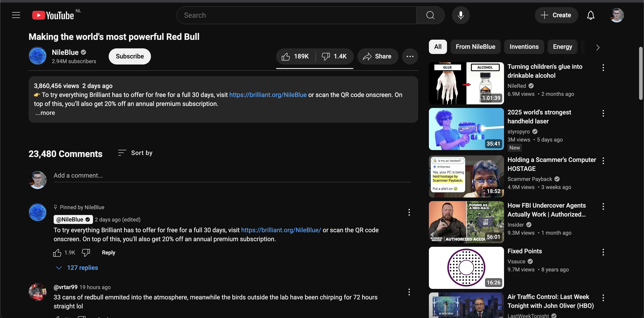Viewport: 644px width, 318px height.
Task: Expand description with ...more
Action: (45, 113)
